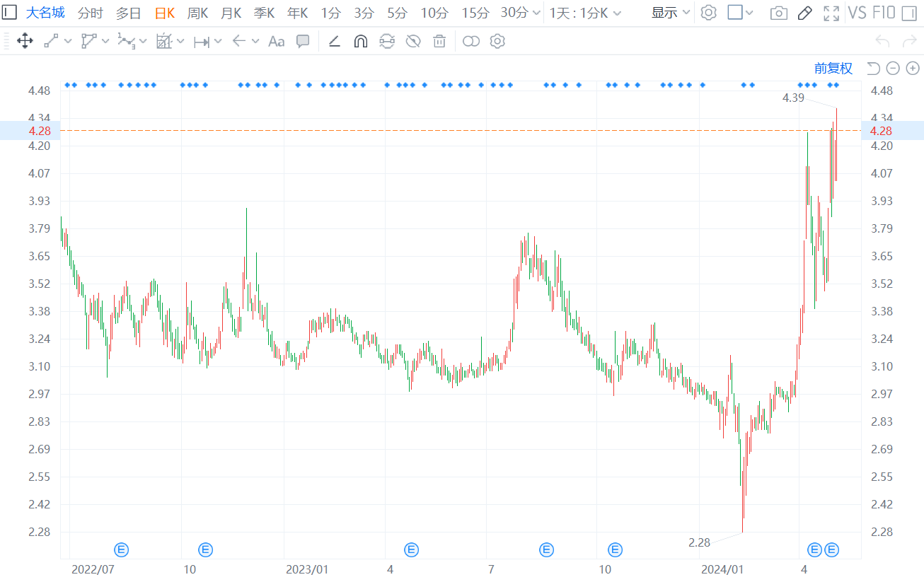Viewport: 924px width, 582px height.
Task: Select the 1分 interval tab
Action: [330, 13]
